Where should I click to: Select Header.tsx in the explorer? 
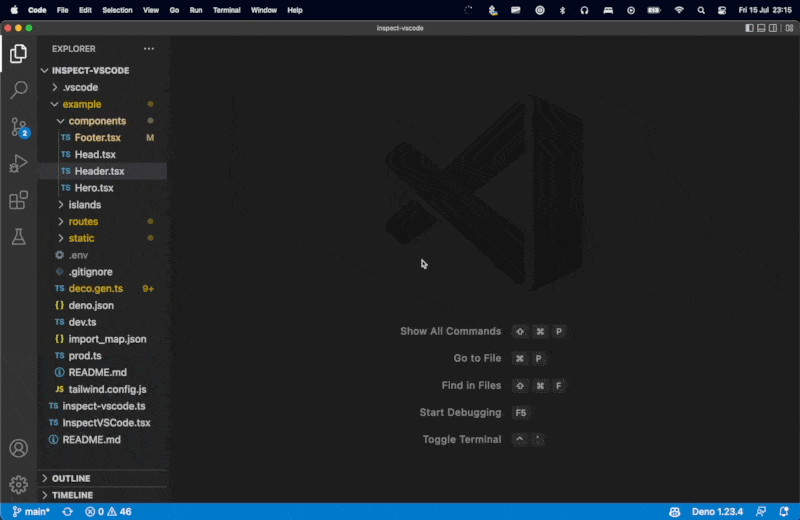click(103, 171)
